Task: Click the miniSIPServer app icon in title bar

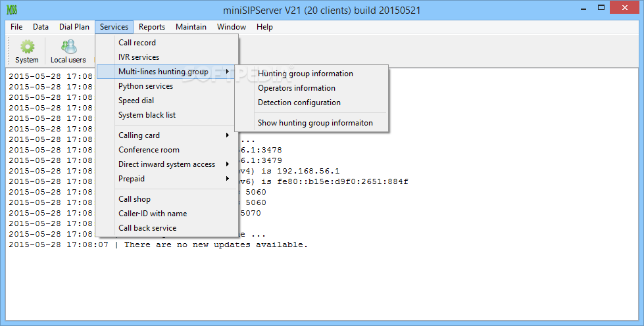Action: pos(12,9)
